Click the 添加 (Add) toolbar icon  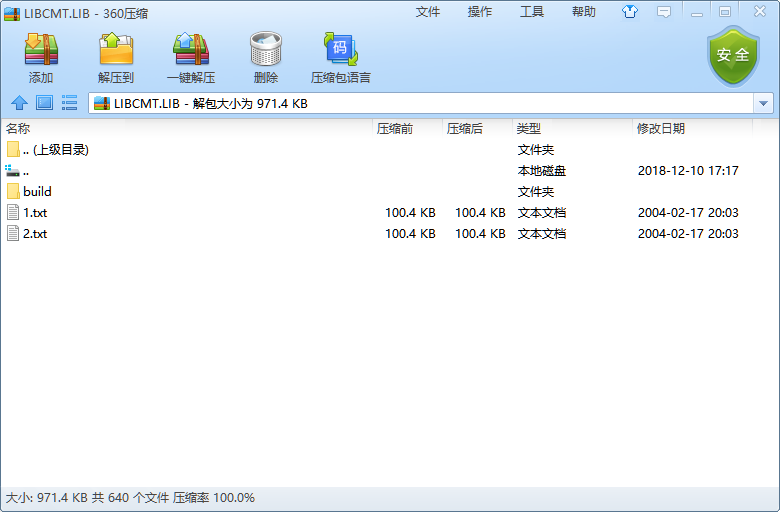(41, 49)
